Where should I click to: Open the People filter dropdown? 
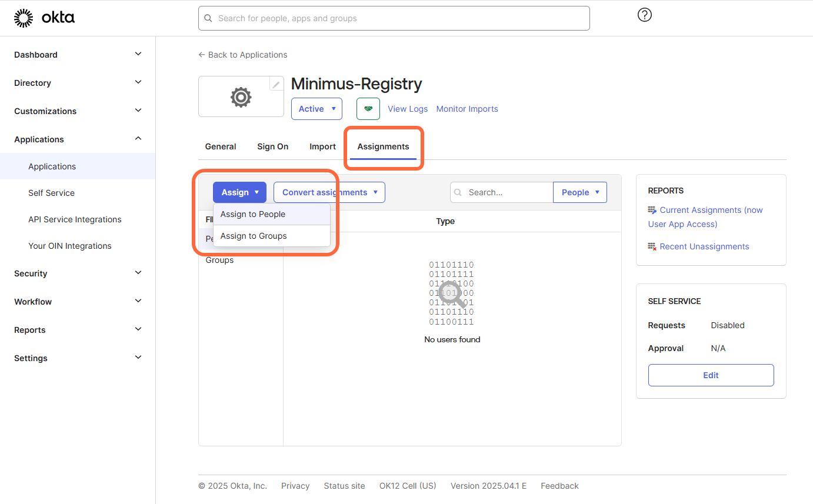(x=580, y=192)
